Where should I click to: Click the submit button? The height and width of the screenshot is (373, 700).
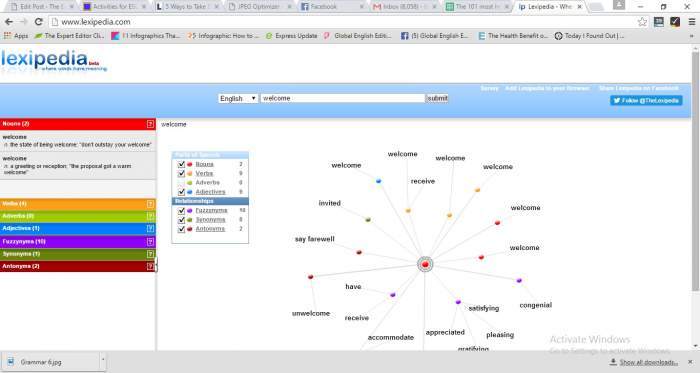point(438,98)
